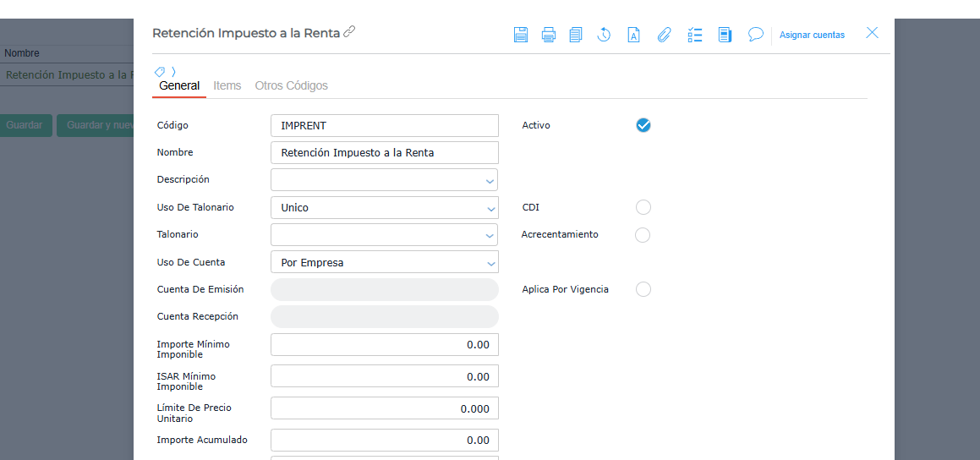Click the paperclip attachments icon
980x460 pixels.
point(664,35)
